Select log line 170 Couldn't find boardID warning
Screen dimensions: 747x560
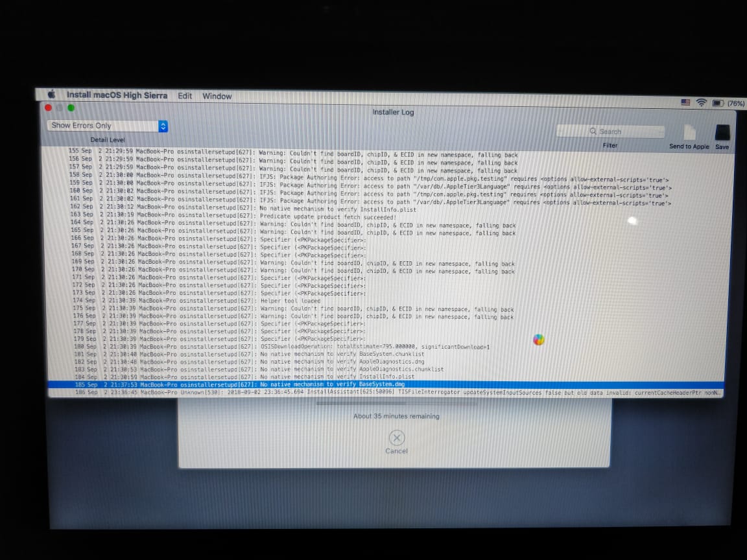(x=386, y=270)
